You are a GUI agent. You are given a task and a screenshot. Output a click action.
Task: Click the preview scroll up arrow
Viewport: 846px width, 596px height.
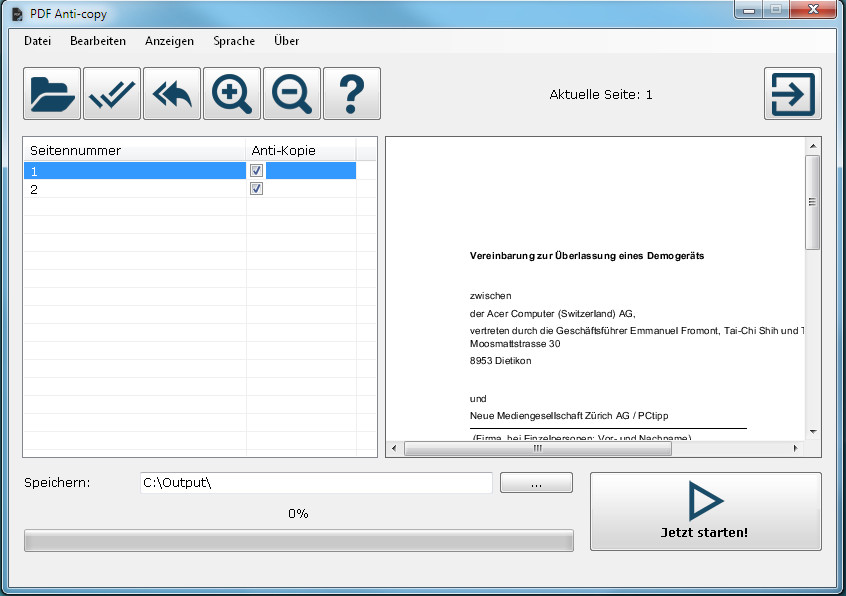coord(813,146)
